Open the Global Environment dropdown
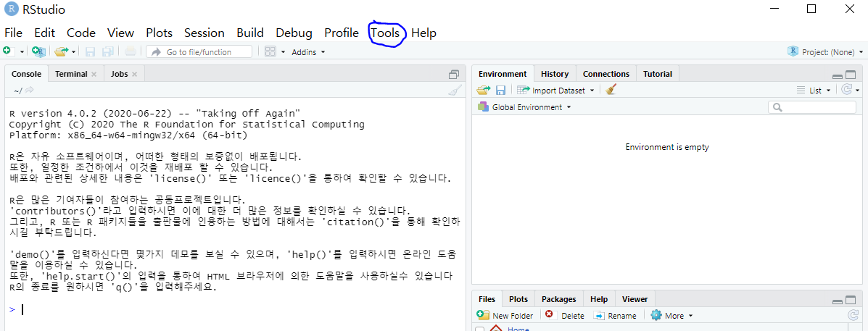The image size is (868, 331). (x=524, y=107)
